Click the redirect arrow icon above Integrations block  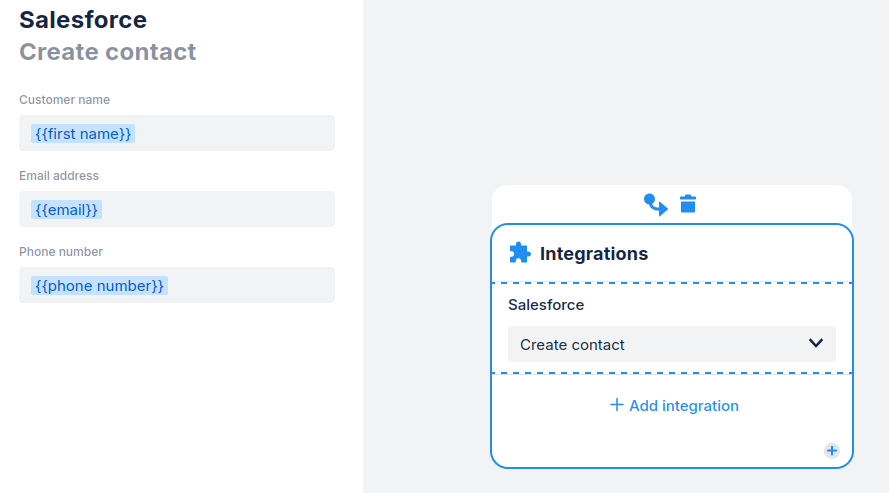tap(655, 204)
